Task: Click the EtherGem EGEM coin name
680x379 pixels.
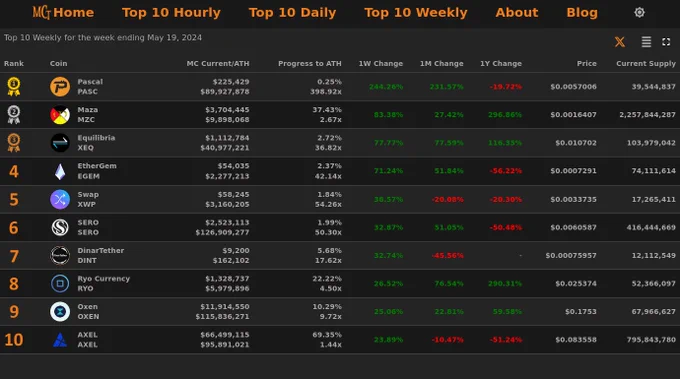Action: coord(97,171)
